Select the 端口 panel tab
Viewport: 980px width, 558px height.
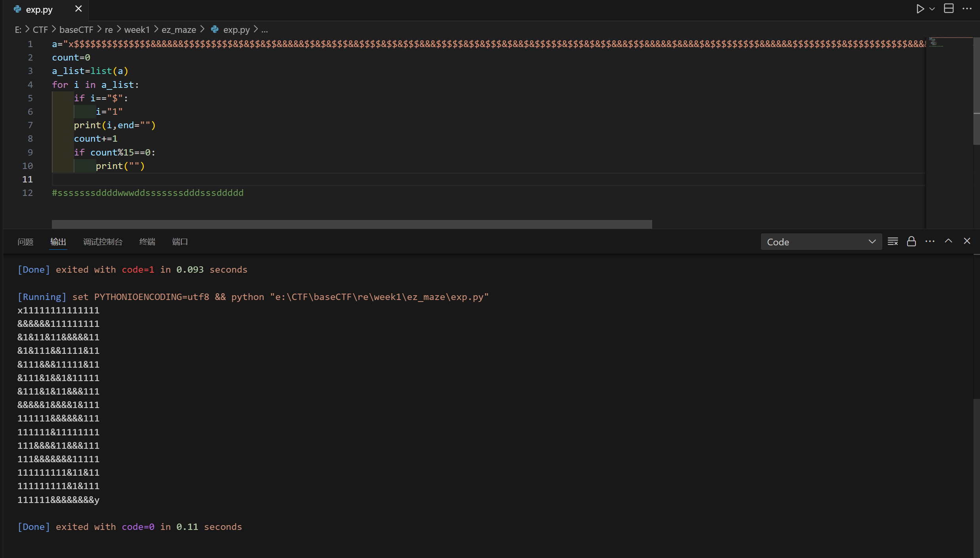pyautogui.click(x=180, y=242)
